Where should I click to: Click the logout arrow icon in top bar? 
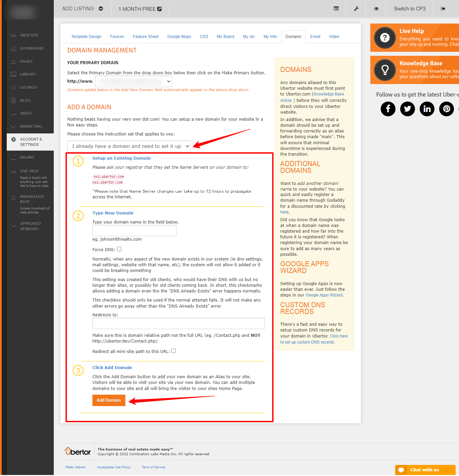pyautogui.click(x=443, y=9)
